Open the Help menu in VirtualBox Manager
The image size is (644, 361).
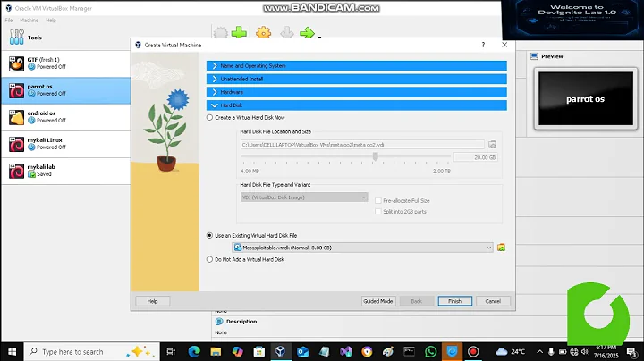[x=51, y=20]
